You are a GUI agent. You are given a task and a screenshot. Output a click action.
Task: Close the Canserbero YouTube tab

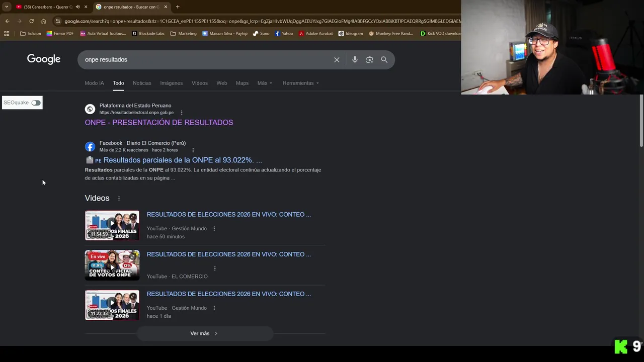[86, 7]
